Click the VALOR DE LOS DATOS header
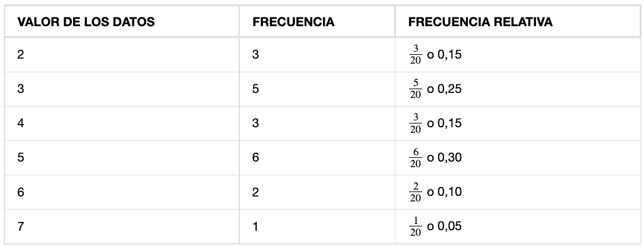 click(x=86, y=22)
